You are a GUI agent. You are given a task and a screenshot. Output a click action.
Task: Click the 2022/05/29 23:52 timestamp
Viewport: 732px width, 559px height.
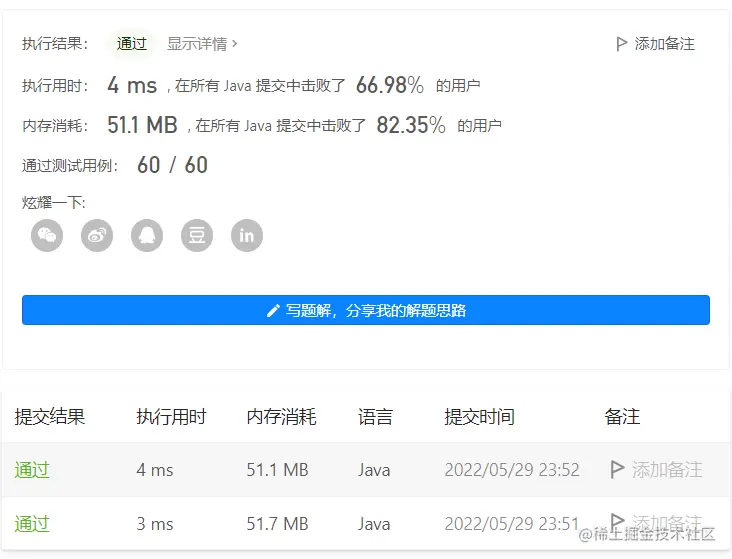pyautogui.click(x=512, y=470)
